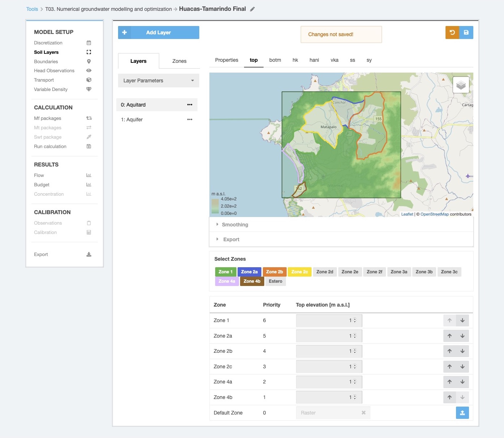This screenshot has height=438, width=504.
Task: Toggle Zone 1 selection
Action: click(226, 272)
